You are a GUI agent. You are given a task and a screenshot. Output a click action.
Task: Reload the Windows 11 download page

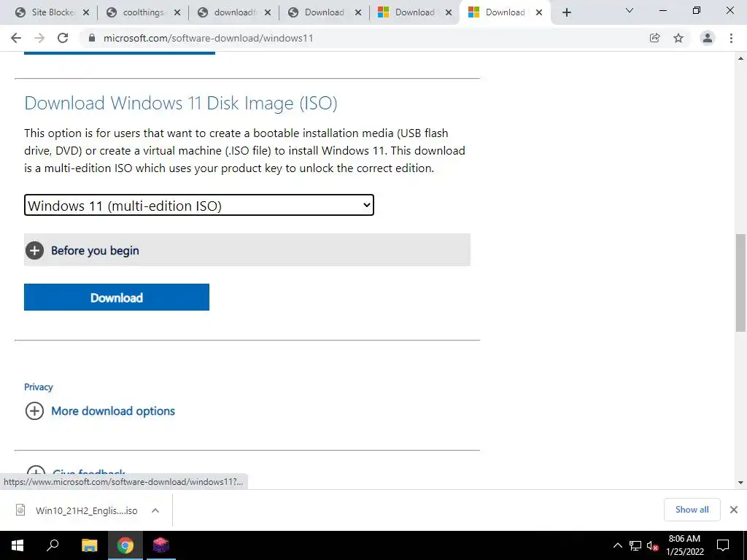(63, 38)
